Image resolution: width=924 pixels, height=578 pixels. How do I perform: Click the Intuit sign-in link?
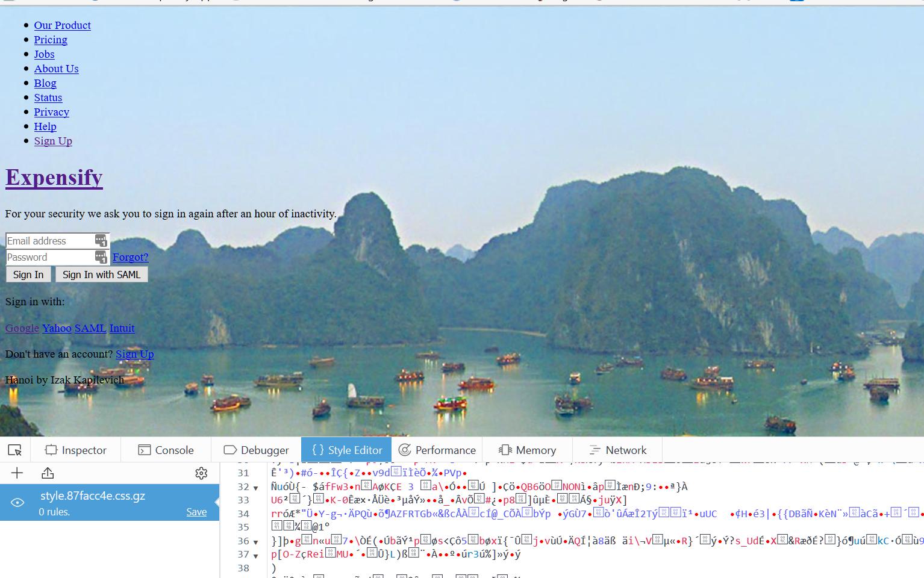[x=122, y=328]
